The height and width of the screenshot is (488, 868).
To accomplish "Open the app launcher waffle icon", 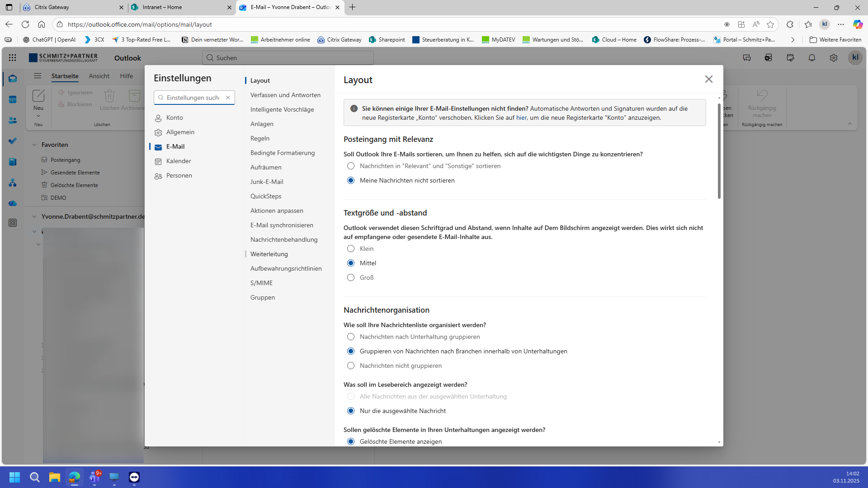I will [x=13, y=58].
